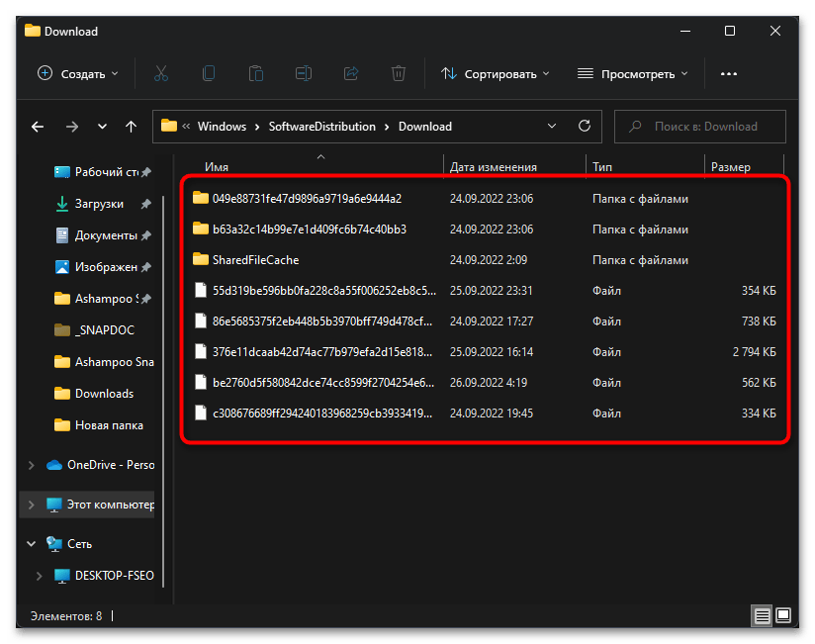This screenshot has height=644, width=815.
Task: Click date 24.09.2022 2:09
Action: pyautogui.click(x=488, y=260)
